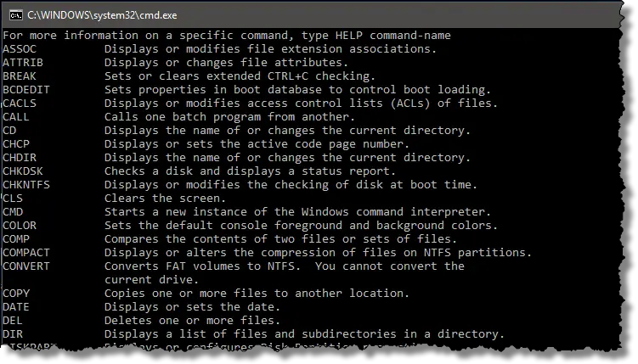Click the COLOR command name
The image size is (638, 364).
(20, 226)
